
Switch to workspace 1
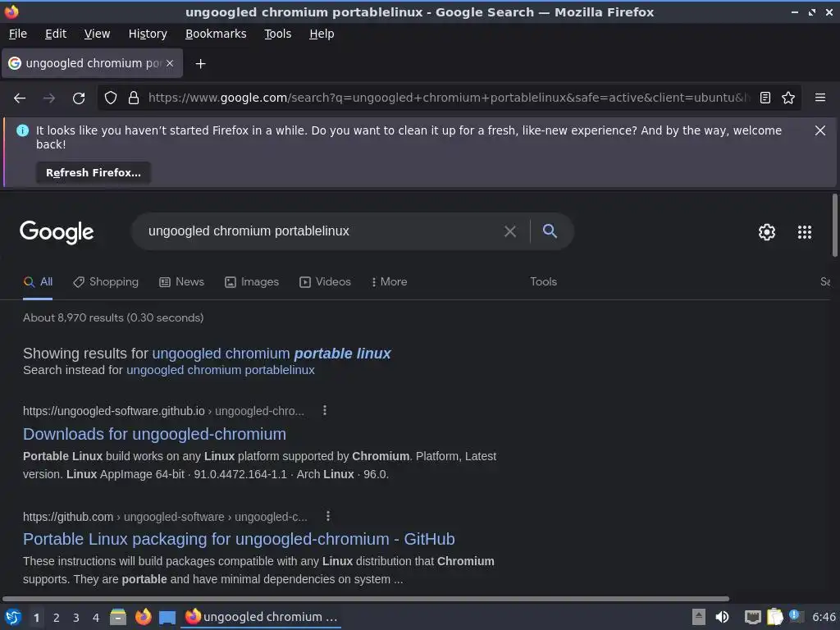point(36,618)
